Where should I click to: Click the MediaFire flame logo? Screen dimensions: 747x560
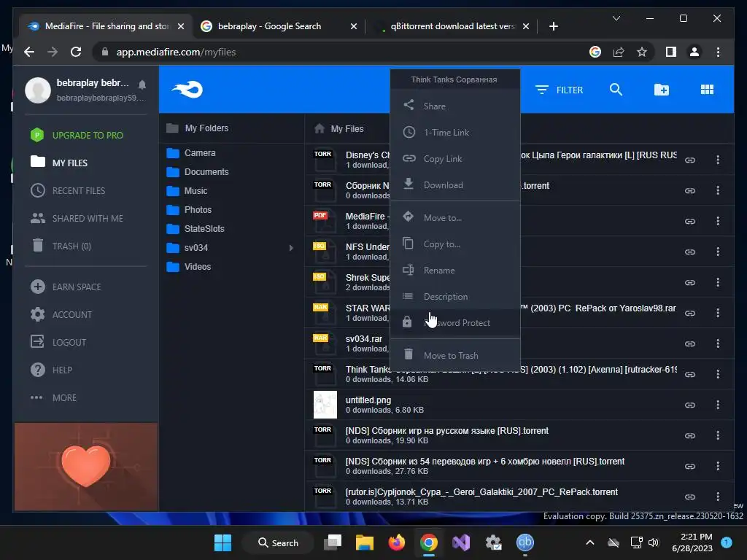[187, 89]
